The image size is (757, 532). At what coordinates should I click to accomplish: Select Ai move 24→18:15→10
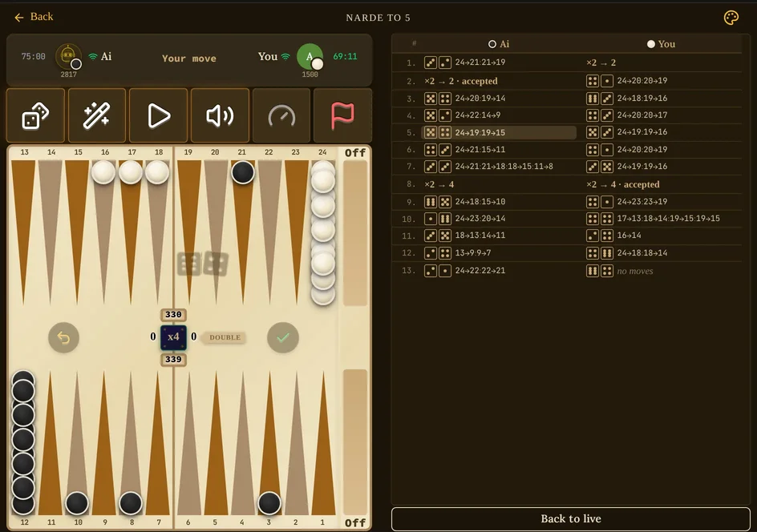pyautogui.click(x=480, y=202)
